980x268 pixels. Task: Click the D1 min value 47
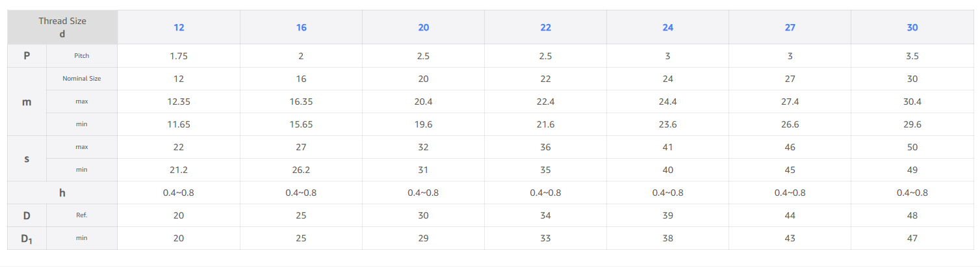(912, 238)
